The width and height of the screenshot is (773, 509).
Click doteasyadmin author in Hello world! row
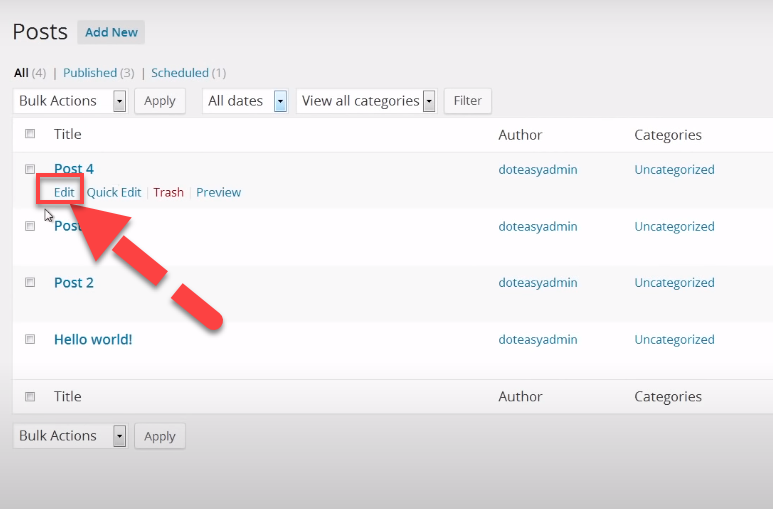[x=538, y=339]
